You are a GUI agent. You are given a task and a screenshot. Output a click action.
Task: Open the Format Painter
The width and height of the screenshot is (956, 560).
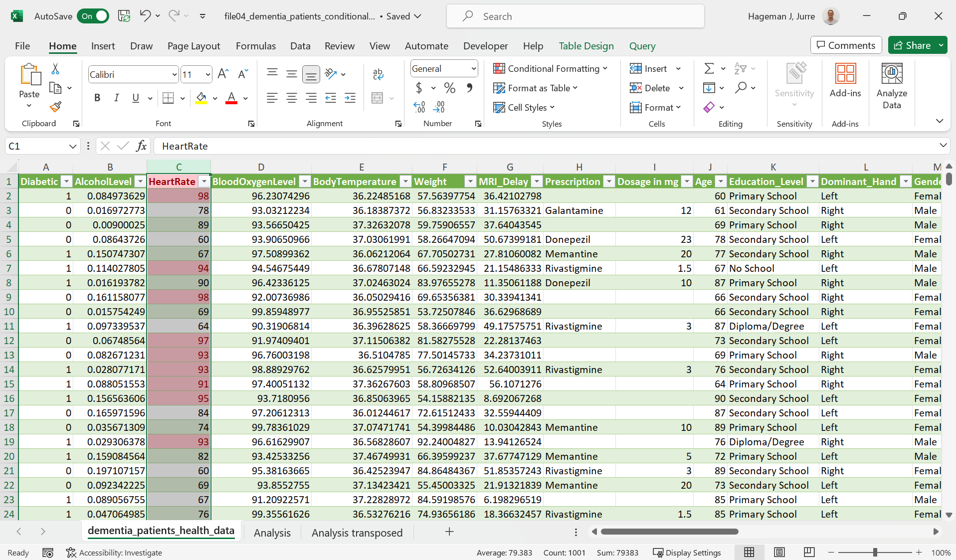click(x=55, y=107)
